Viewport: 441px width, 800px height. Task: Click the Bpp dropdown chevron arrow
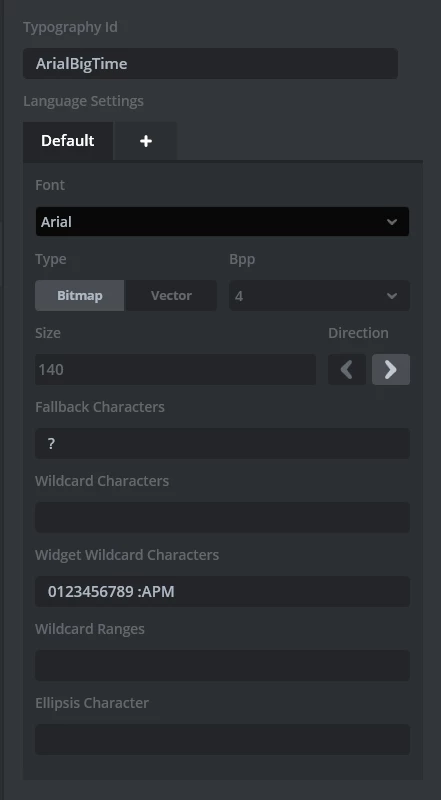392,295
